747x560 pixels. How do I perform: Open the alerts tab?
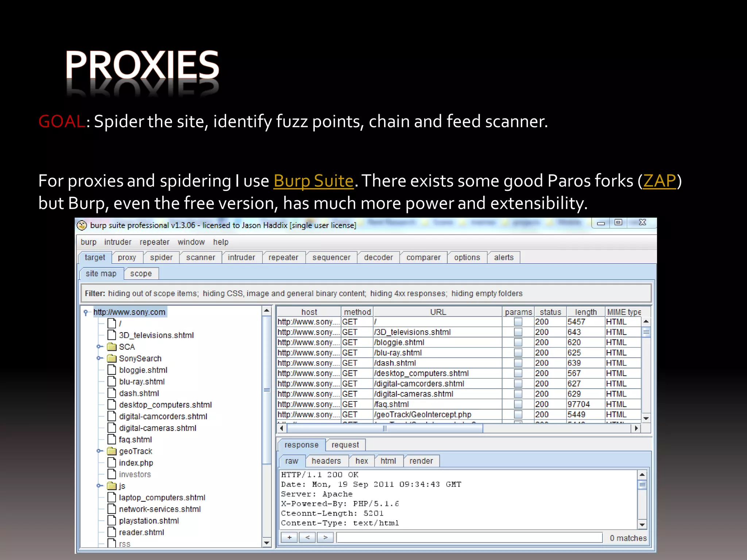click(504, 257)
